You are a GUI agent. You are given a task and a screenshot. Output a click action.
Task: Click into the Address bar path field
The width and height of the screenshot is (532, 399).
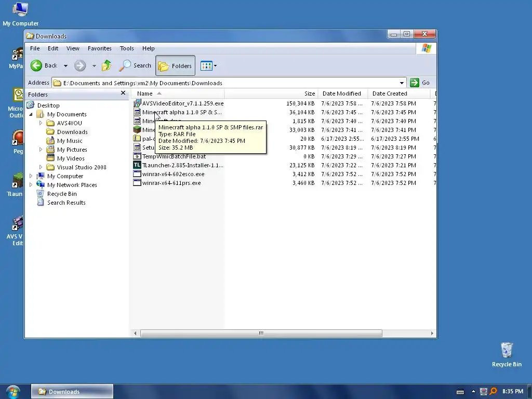(225, 83)
